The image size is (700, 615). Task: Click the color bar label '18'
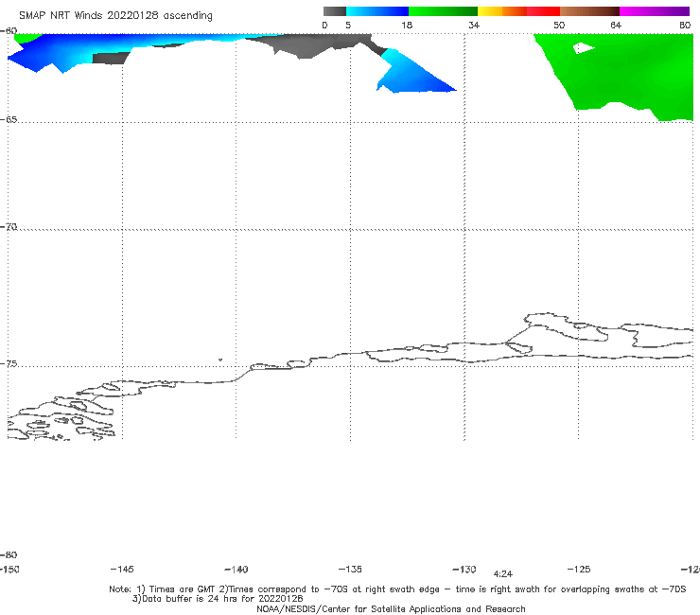407,25
